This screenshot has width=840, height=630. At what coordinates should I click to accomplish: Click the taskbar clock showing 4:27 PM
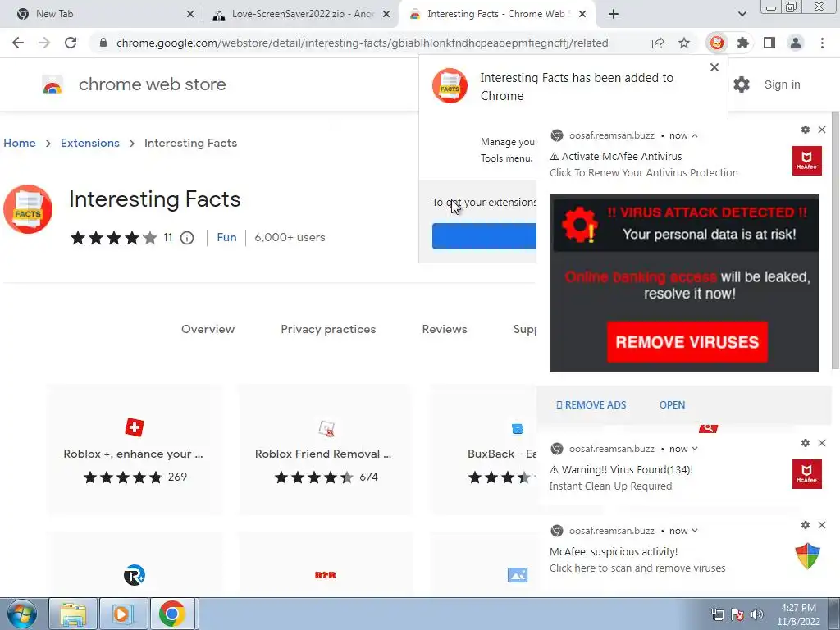pyautogui.click(x=798, y=614)
